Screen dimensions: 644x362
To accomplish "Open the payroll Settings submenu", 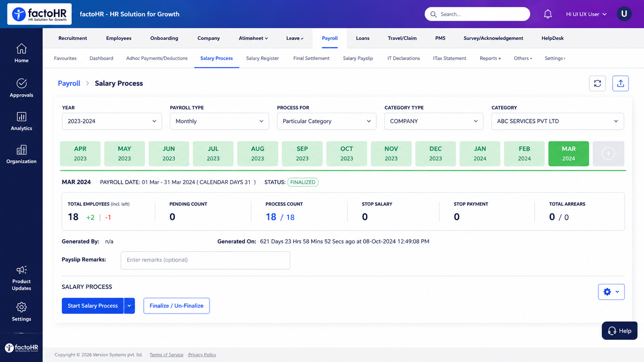I will tap(555, 58).
